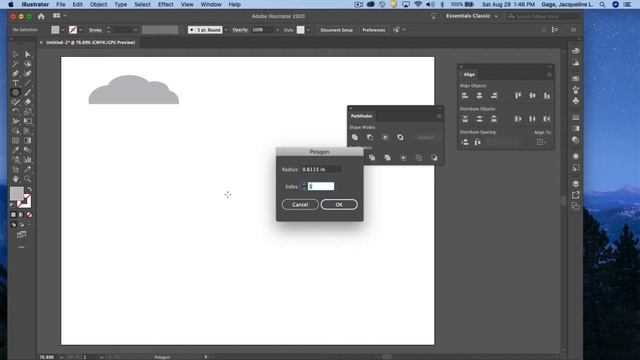Image resolution: width=640 pixels, height=360 pixels.
Task: Select the Pathfinder panel tab
Action: point(362,116)
